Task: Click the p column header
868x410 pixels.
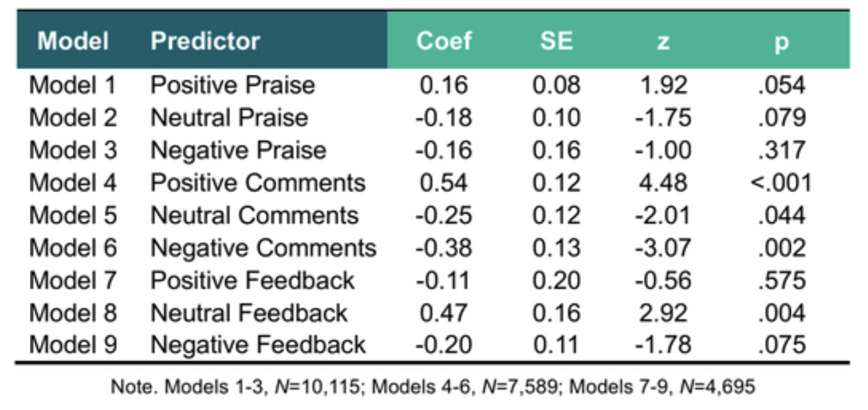Action: coord(781,41)
